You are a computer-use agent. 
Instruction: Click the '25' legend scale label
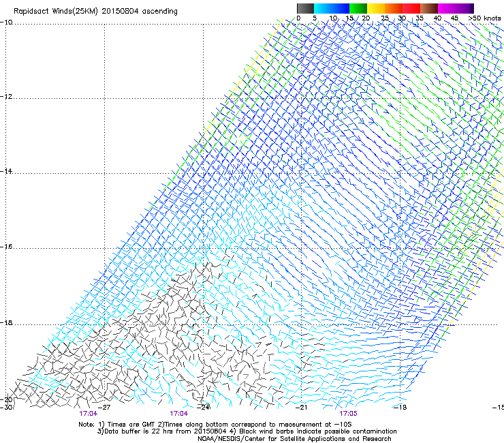tap(385, 18)
